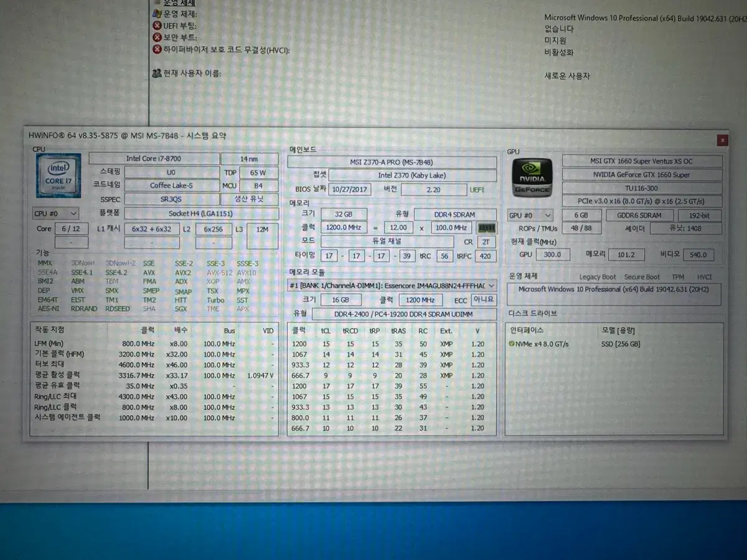Viewport: 747px width, 560px height.
Task: Select the 터보 최대 clock row
Action: pos(154,365)
